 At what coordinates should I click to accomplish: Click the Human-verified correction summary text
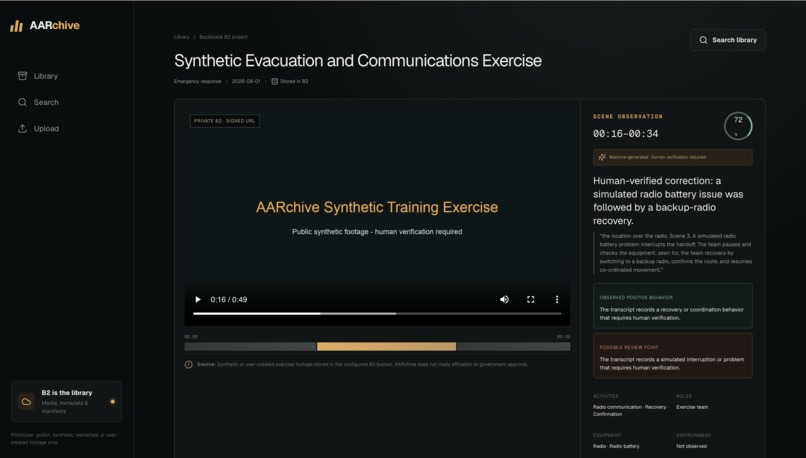pyautogui.click(x=668, y=201)
